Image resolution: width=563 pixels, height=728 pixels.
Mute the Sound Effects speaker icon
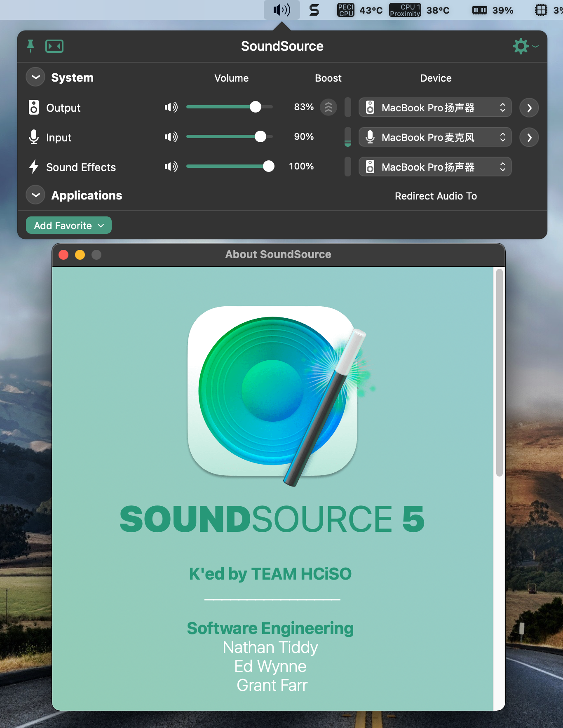coord(171,167)
